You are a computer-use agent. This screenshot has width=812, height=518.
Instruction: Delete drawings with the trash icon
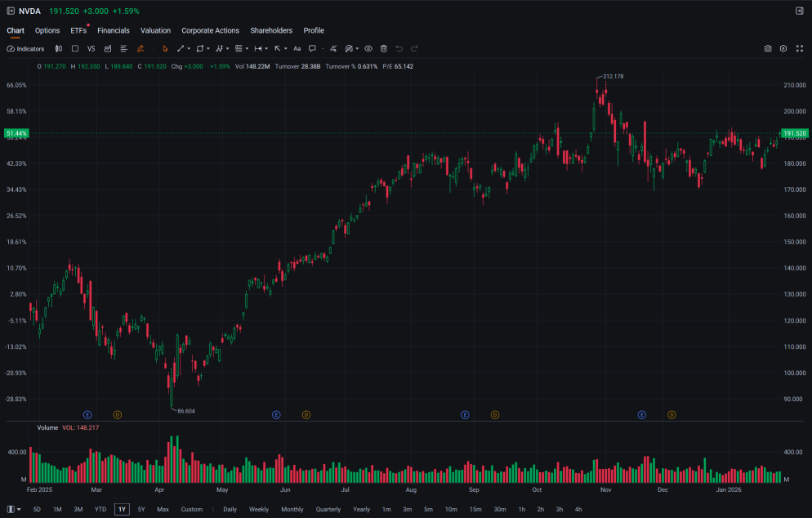coord(384,49)
